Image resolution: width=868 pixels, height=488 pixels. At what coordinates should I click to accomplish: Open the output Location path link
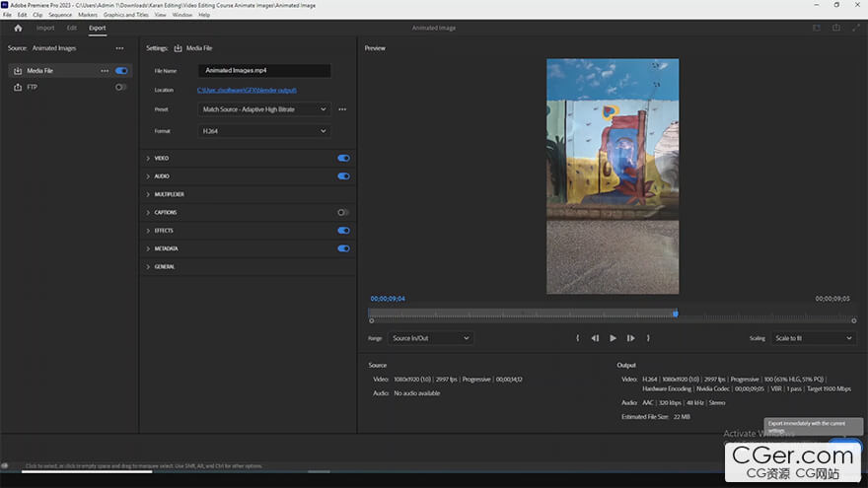(x=247, y=90)
